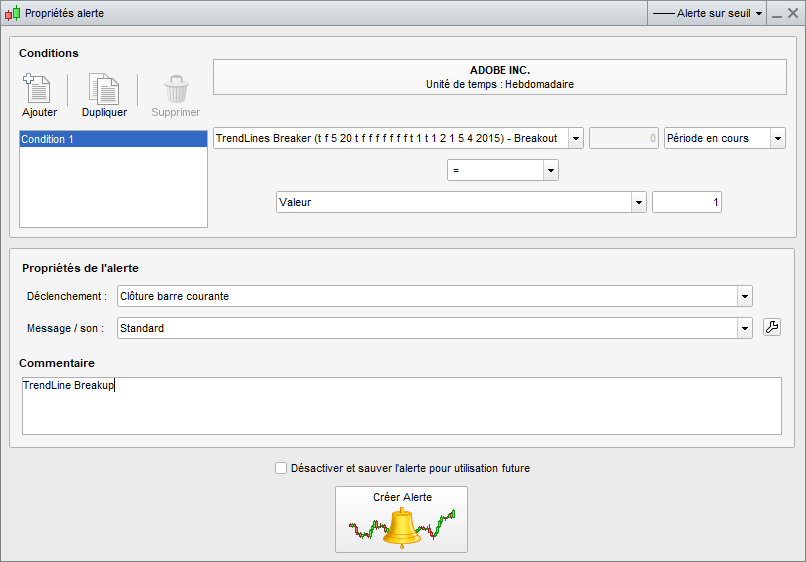Click the Conditions section heading
The width and height of the screenshot is (806, 562).
pos(49,53)
